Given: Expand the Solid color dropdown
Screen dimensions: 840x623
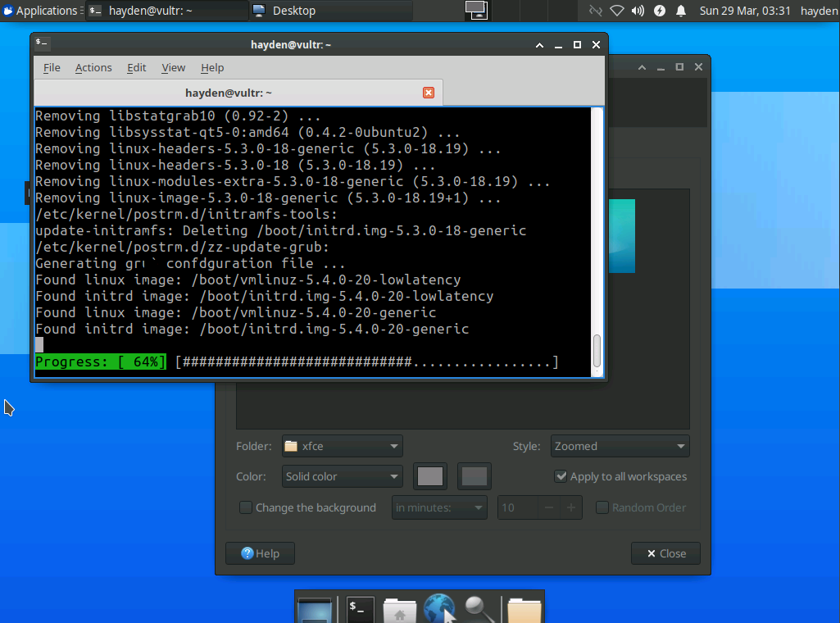Looking at the screenshot, I should coord(342,476).
